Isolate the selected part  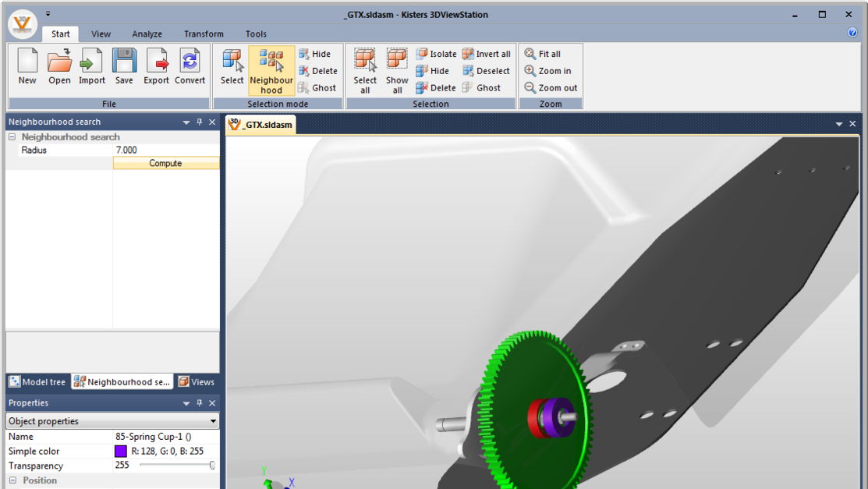[x=436, y=54]
